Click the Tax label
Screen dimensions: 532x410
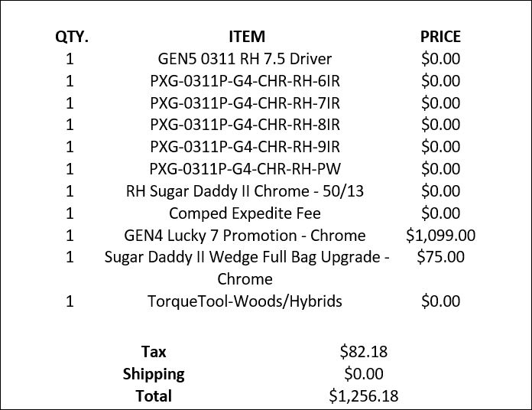coord(154,352)
